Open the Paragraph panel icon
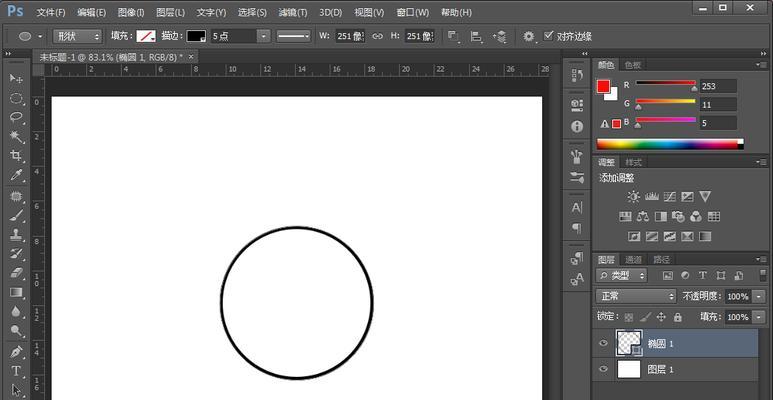 tap(577, 228)
